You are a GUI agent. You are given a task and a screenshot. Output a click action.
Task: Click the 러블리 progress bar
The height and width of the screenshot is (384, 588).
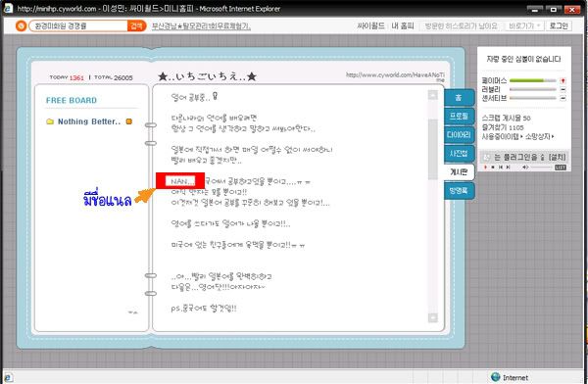click(533, 89)
